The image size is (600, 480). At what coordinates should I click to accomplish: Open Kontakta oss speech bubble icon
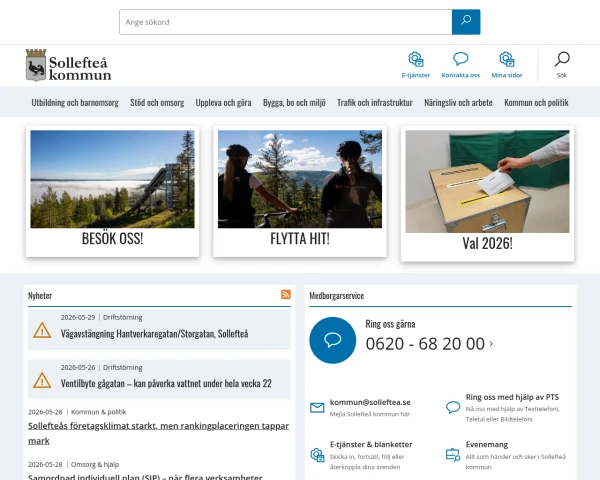pos(460,59)
